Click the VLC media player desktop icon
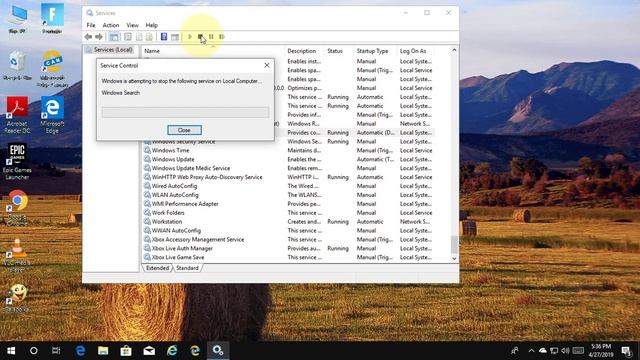Viewport: 640px width, 360px height. pyautogui.click(x=17, y=255)
